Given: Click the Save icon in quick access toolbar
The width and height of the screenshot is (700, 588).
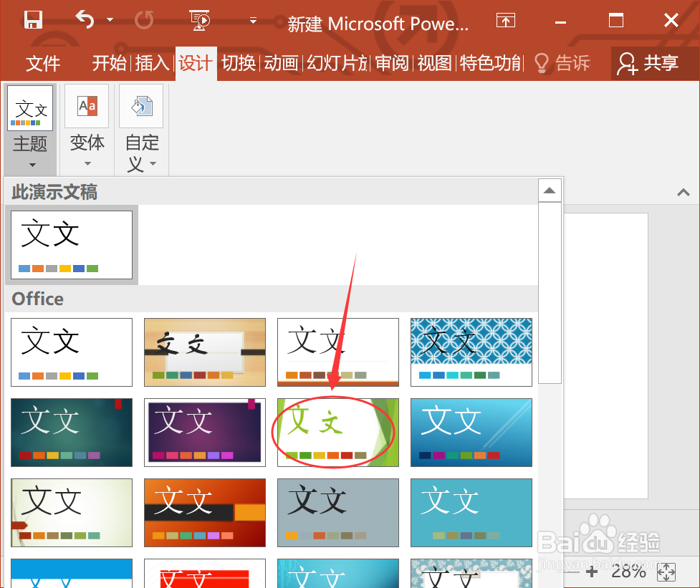Looking at the screenshot, I should [33, 20].
